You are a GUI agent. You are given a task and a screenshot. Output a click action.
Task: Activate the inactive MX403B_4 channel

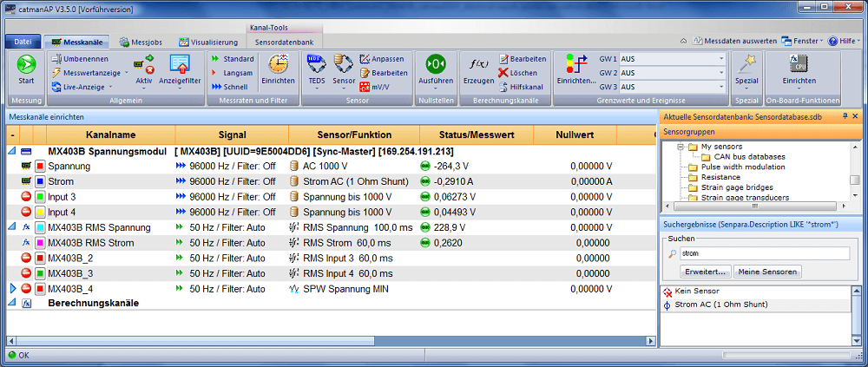[x=25, y=289]
